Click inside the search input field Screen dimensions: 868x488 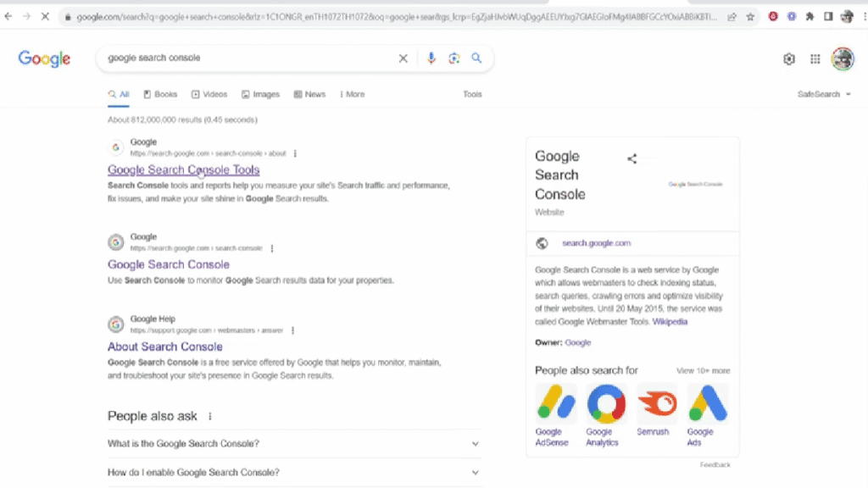coord(212,58)
